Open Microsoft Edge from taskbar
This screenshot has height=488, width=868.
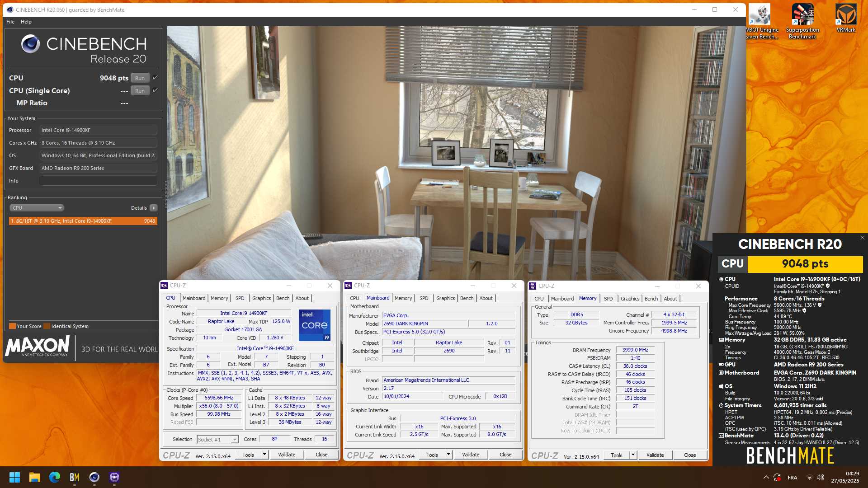click(x=55, y=477)
